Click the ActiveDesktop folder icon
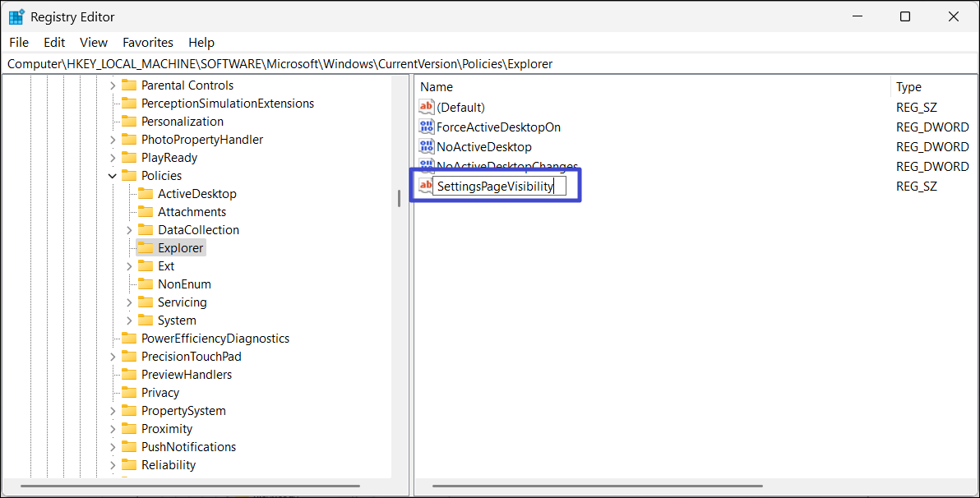This screenshot has width=980, height=498. click(146, 194)
